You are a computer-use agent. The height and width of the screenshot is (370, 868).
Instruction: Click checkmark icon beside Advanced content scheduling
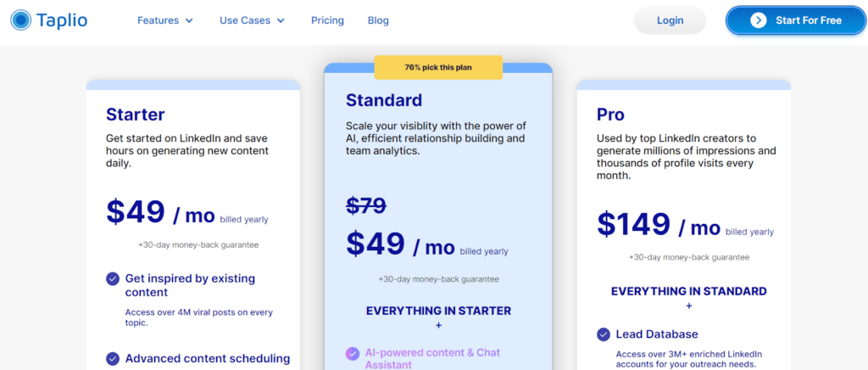113,358
